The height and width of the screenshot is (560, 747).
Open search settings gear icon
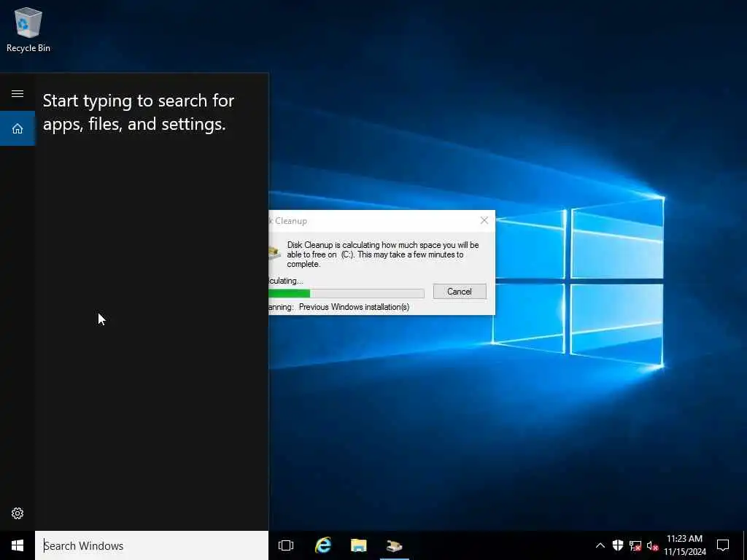coord(18,513)
